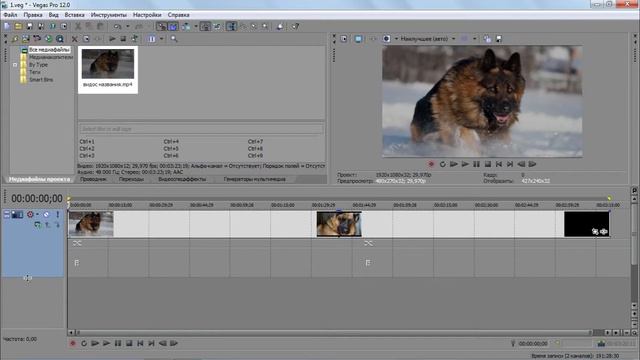Open the Инструменты menu
This screenshot has height=360, width=640.
point(109,15)
